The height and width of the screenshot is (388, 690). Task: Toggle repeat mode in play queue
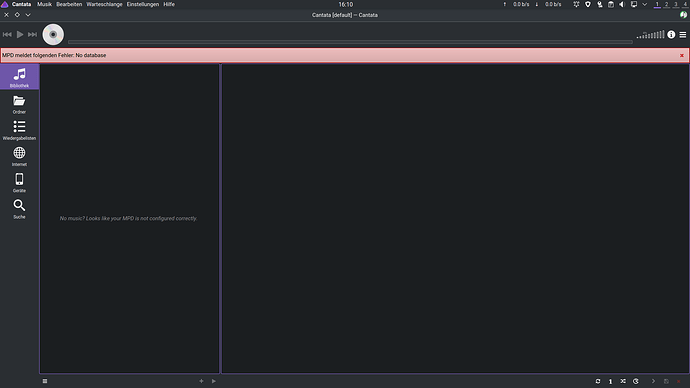598,381
